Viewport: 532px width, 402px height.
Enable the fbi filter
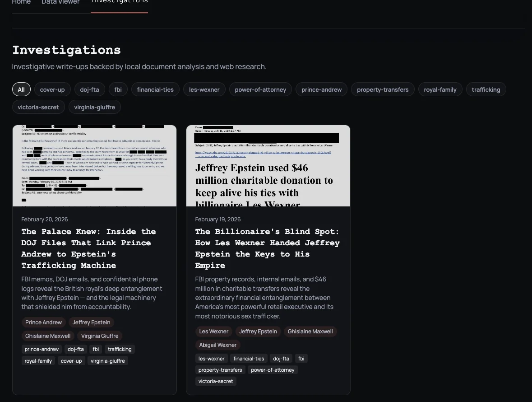point(118,89)
